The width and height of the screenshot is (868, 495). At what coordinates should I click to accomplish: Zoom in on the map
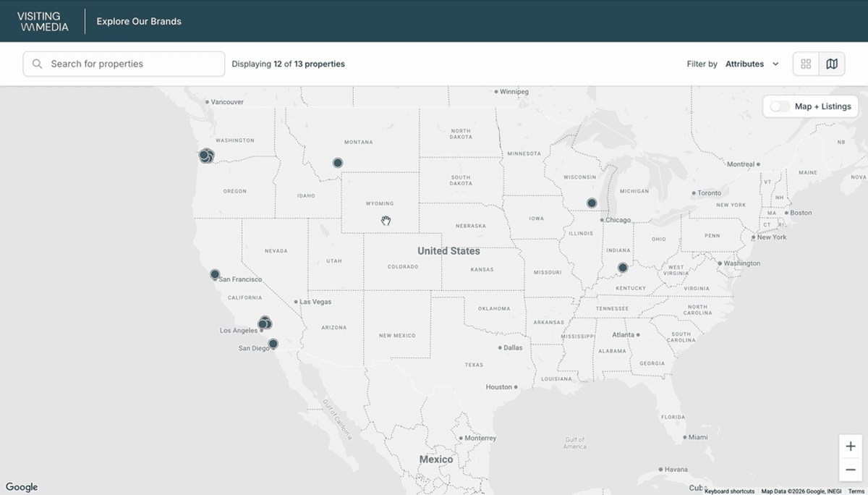pos(851,447)
